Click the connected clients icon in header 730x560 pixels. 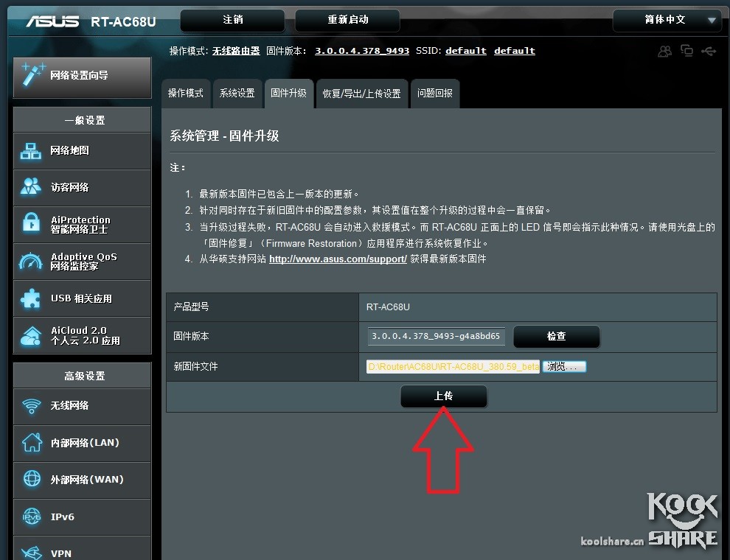pyautogui.click(x=664, y=52)
